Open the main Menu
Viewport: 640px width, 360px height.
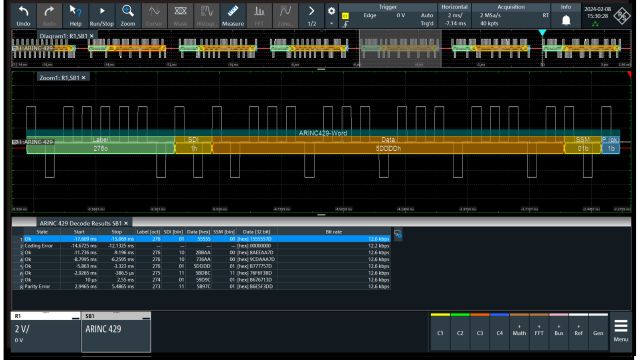[621, 331]
